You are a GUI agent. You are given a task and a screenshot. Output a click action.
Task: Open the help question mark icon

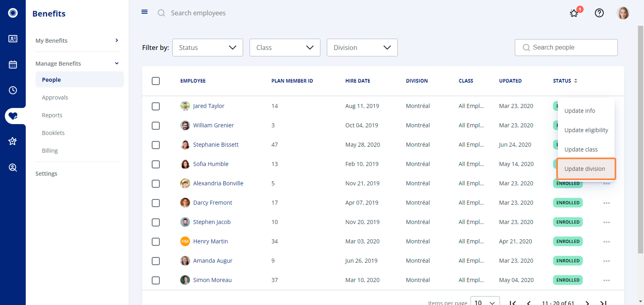coord(599,13)
